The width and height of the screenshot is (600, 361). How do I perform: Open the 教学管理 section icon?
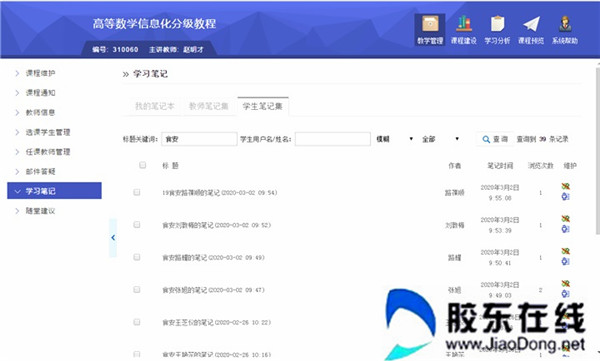tap(430, 29)
